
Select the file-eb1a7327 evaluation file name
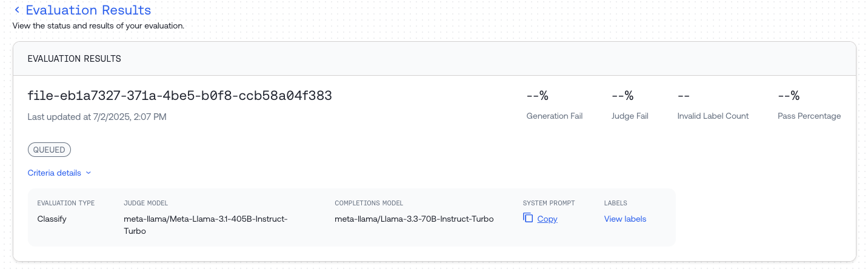tap(180, 96)
